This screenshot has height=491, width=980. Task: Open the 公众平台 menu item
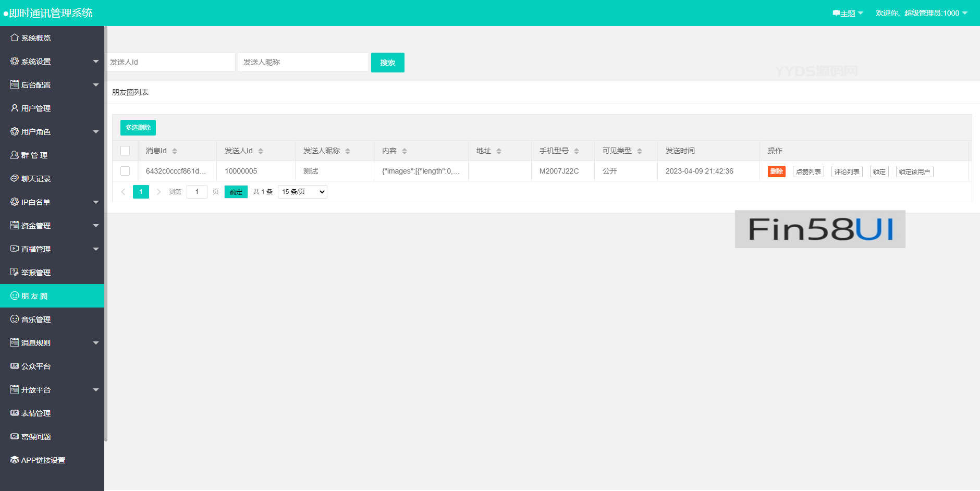coord(36,366)
